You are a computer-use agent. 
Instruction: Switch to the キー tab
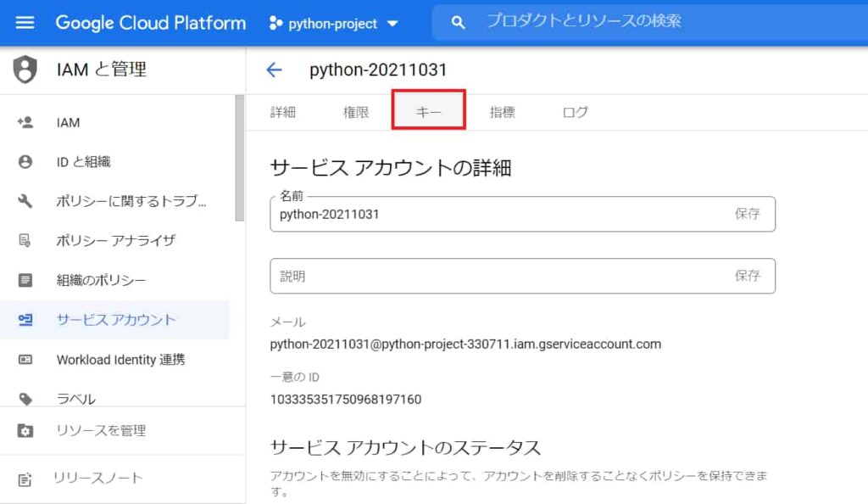coord(429,111)
